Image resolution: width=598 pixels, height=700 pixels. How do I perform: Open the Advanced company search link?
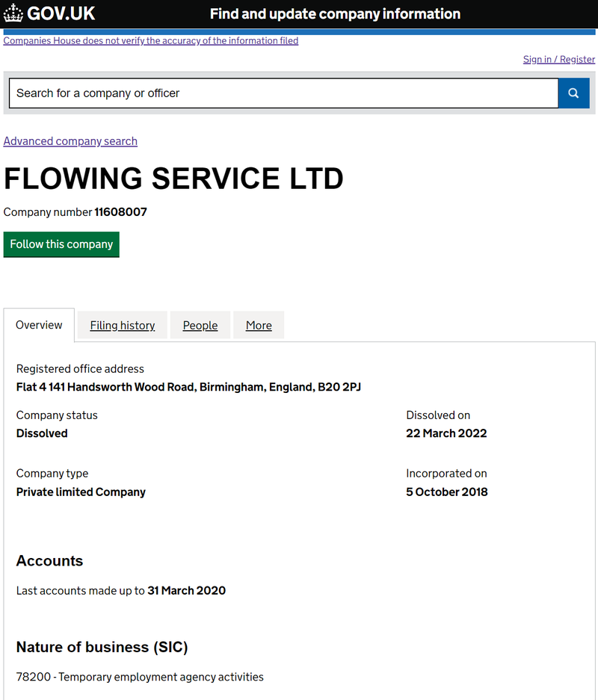pos(70,141)
